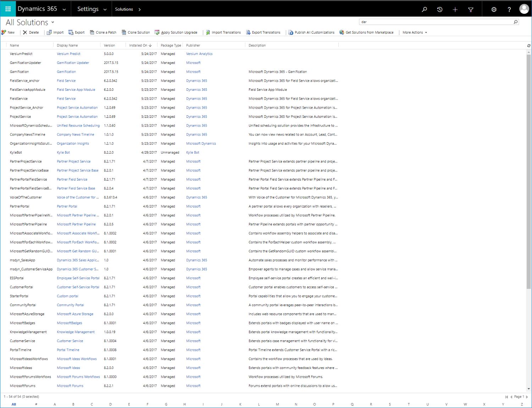Open the Versium Predict solution link
The image size is (532, 408).
click(68, 54)
